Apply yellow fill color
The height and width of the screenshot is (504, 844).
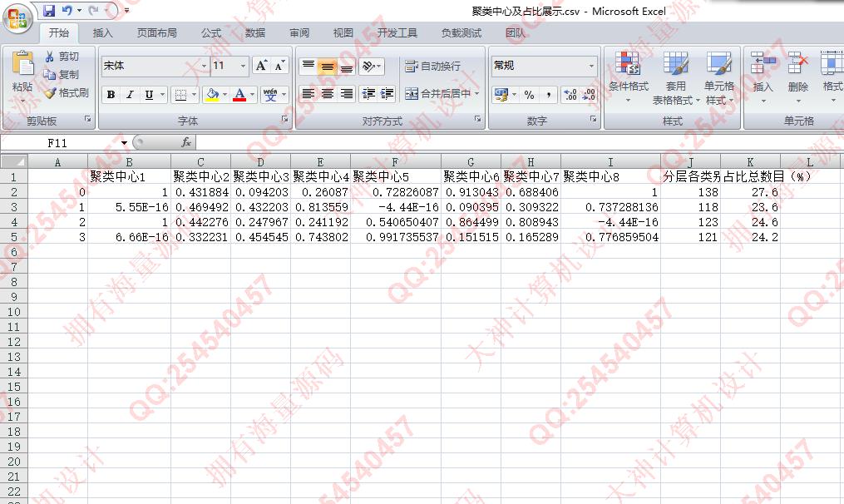coord(212,95)
